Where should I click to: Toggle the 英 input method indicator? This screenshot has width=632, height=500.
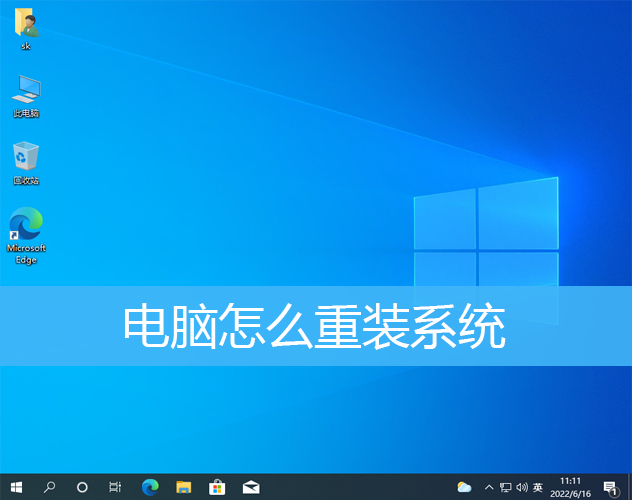[538, 487]
